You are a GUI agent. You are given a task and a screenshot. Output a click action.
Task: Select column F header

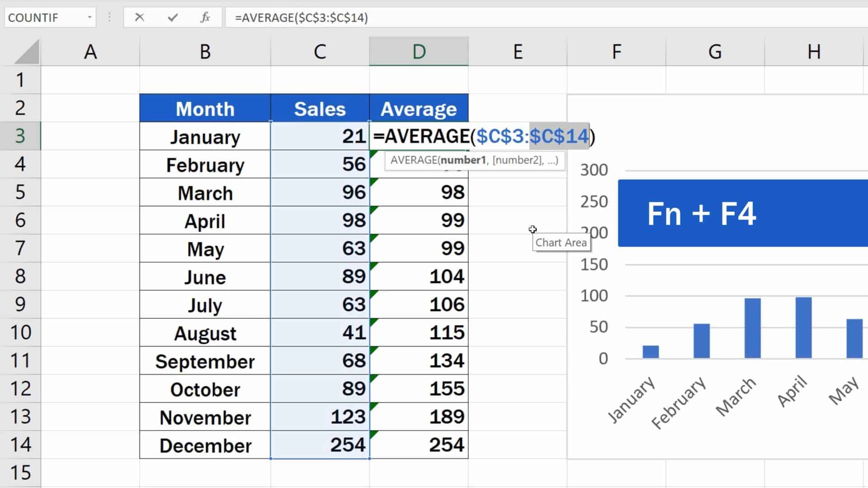point(616,52)
